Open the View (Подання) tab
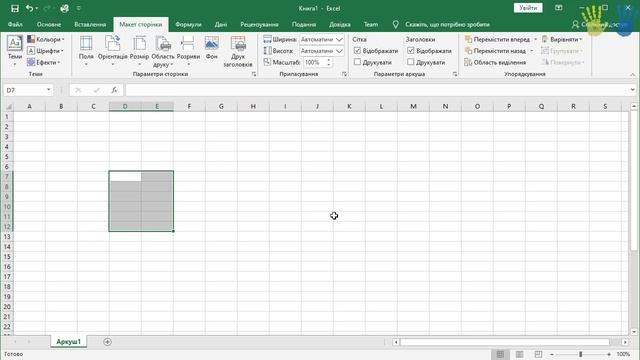 pos(304,24)
